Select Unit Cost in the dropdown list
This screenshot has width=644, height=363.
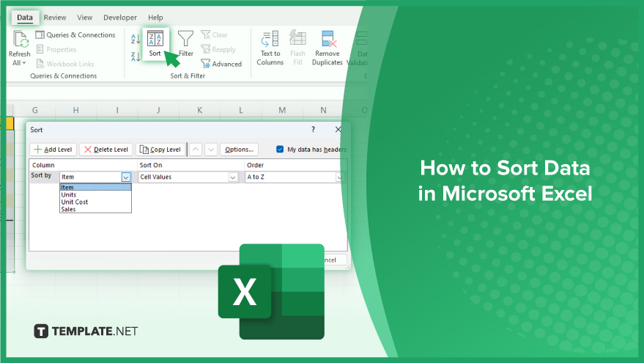pos(95,202)
